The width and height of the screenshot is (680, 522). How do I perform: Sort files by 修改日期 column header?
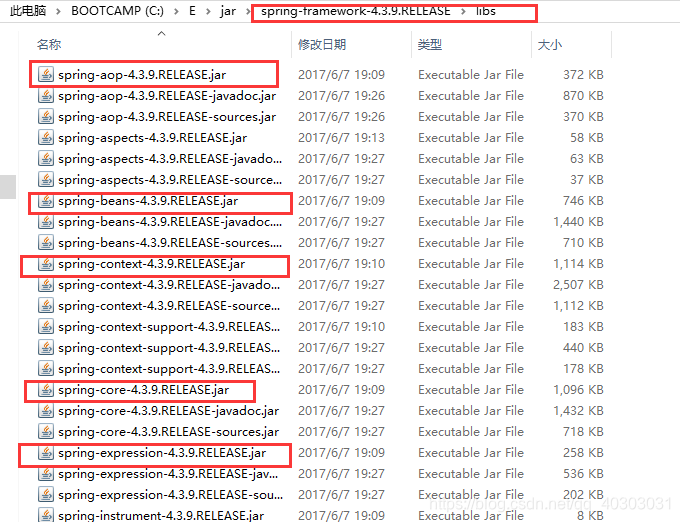(322, 44)
